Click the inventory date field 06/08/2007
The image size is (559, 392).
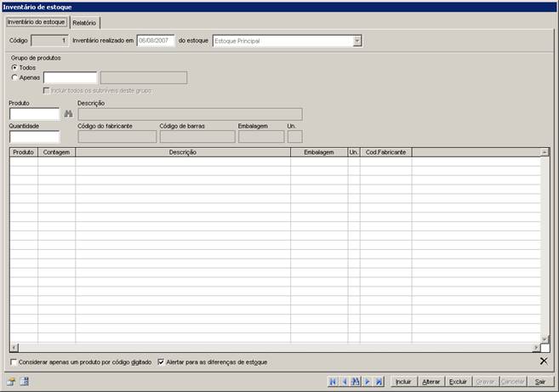click(156, 41)
